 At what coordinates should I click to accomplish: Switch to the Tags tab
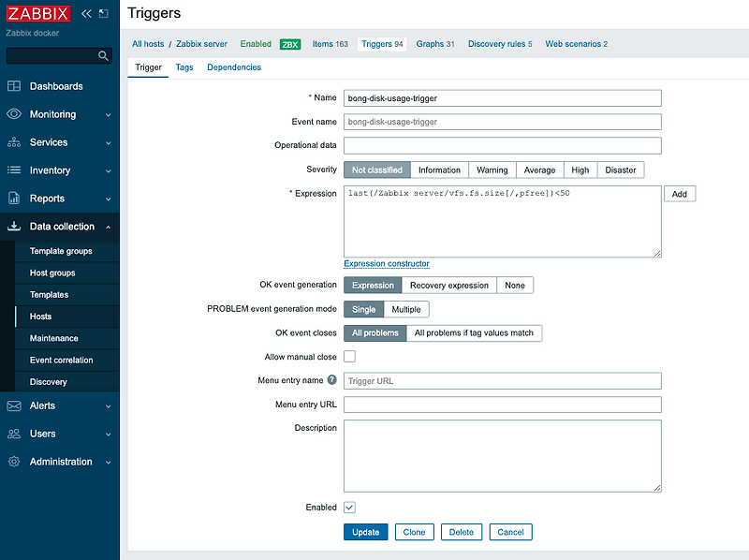(184, 67)
